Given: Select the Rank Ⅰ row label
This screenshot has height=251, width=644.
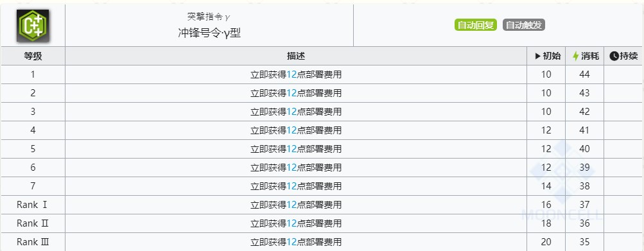Looking at the screenshot, I should [33, 205].
